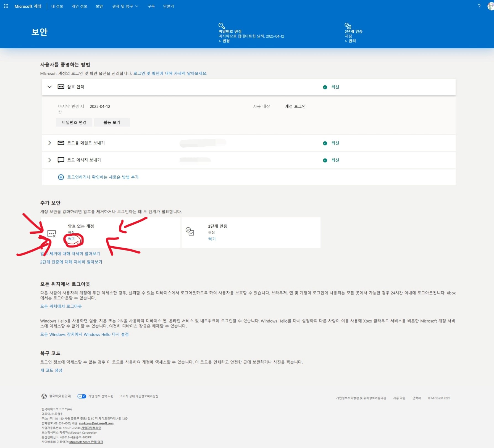Open the 결제 및 청구 dropdown menu
This screenshot has height=448, width=494.
point(125,6)
